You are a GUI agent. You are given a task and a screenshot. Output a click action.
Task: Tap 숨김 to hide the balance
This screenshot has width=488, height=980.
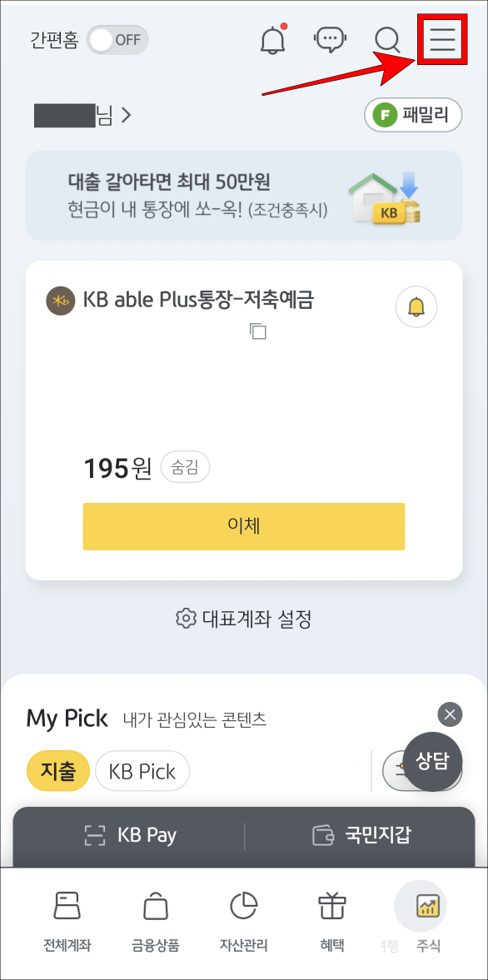tap(185, 467)
